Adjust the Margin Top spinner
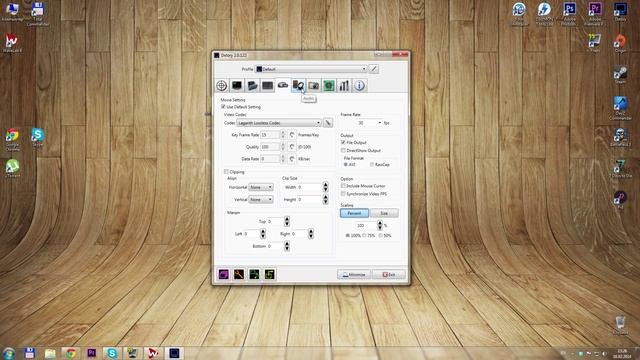 pos(287,221)
